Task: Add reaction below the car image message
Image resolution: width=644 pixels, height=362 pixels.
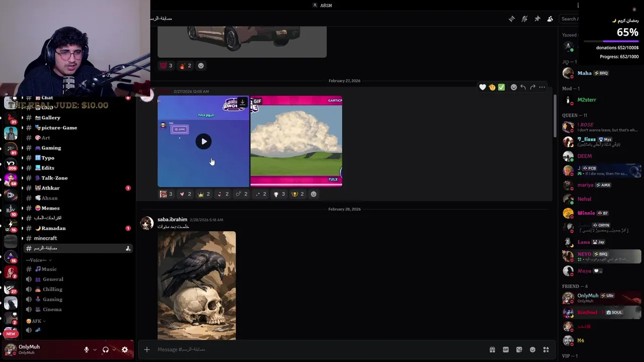Action: tap(201, 65)
